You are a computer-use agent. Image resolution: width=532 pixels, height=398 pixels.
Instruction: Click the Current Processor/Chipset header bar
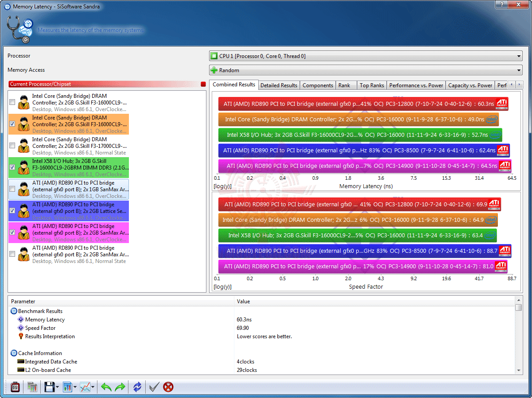click(x=107, y=84)
